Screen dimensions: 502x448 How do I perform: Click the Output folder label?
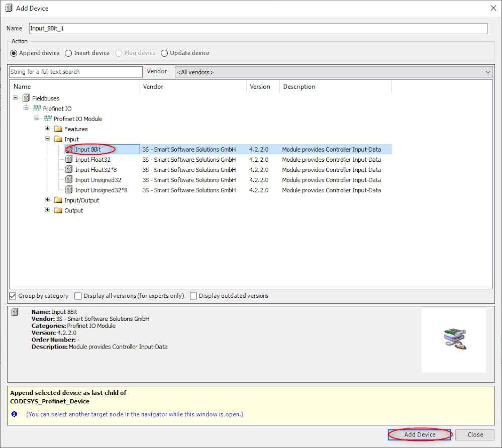point(74,210)
